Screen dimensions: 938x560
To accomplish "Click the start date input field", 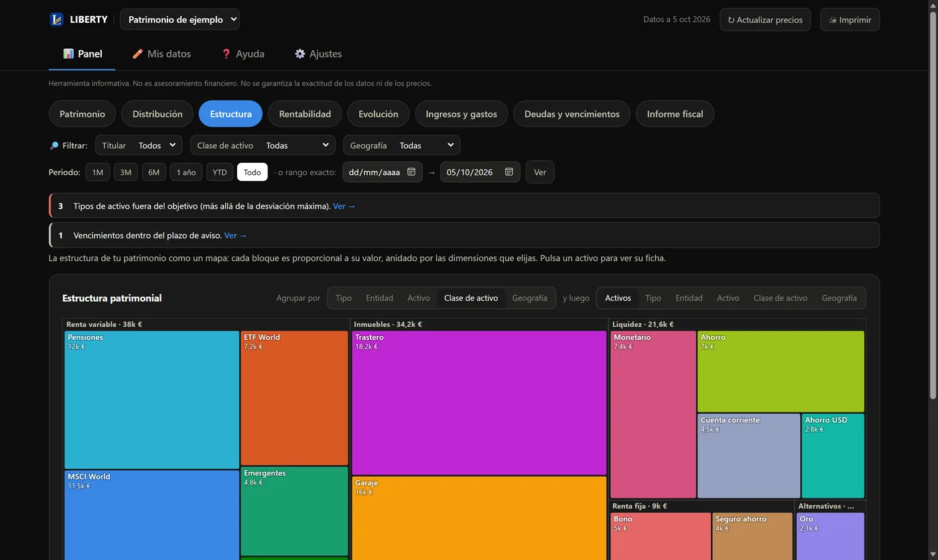I will pyautogui.click(x=383, y=172).
